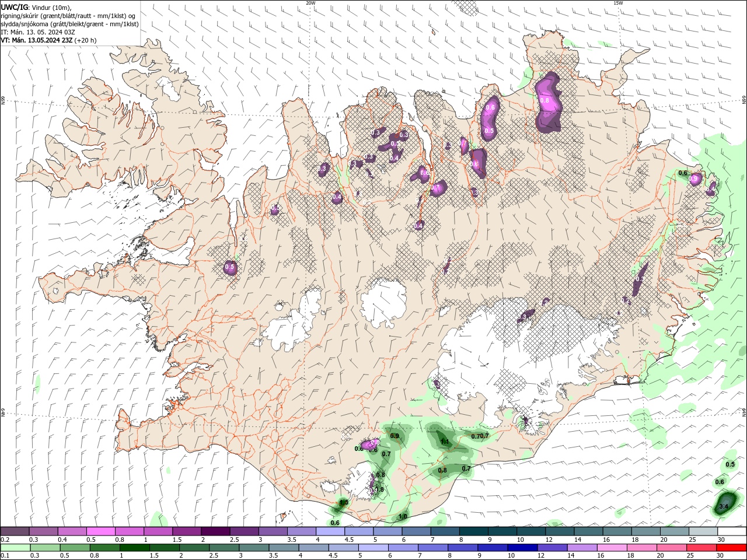Click the valid time 'VT: Mán. 13.05.2024 23Z (+20 h)'
This screenshot has width=747, height=560.
click(x=48, y=40)
